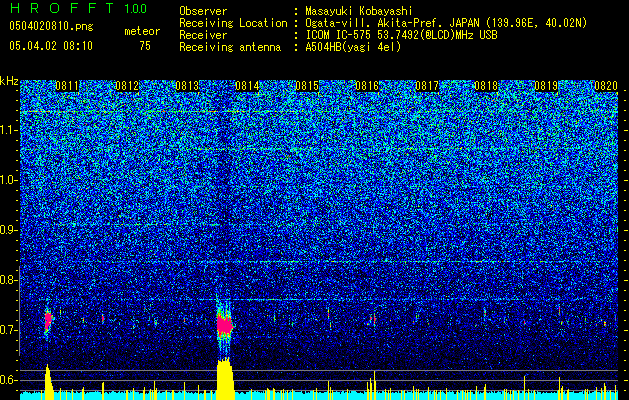Click the wide yellow power peak near 0814
The width and height of the screenshot is (629, 400).
(225, 379)
